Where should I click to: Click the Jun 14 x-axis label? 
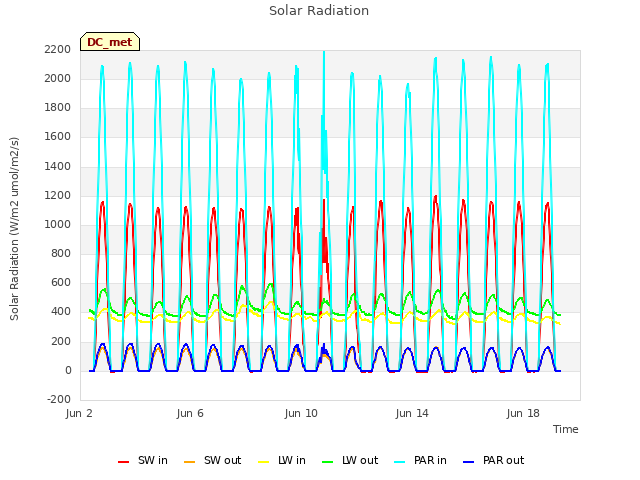click(x=412, y=413)
